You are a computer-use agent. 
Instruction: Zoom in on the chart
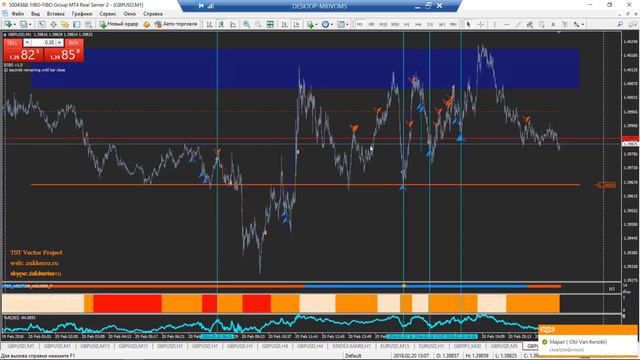(247, 24)
